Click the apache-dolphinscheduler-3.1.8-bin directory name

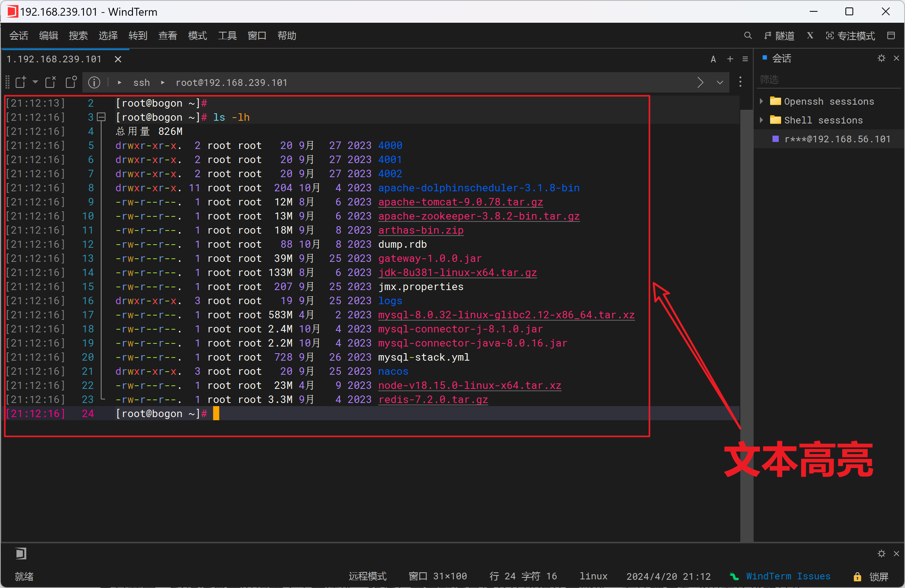(479, 188)
